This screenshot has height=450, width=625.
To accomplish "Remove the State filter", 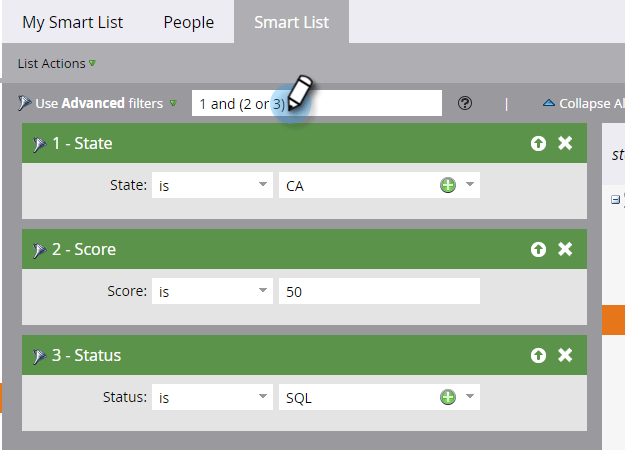I will coord(565,143).
